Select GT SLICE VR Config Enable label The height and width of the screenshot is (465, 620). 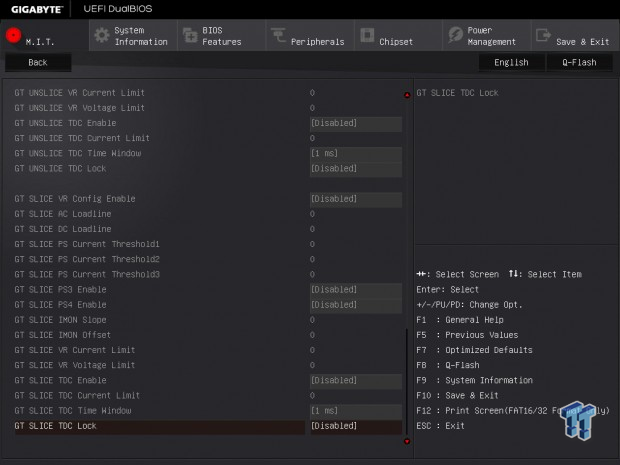75,199
